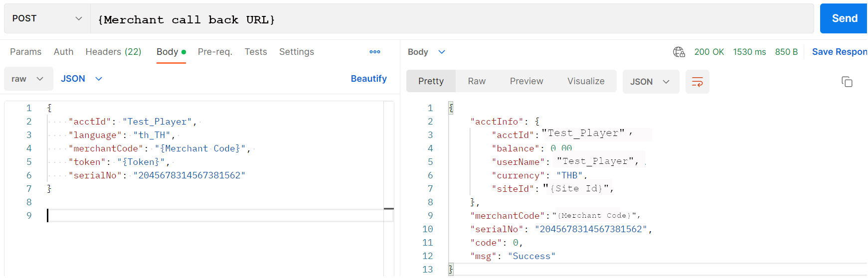Click the three-dot more options icon

[375, 52]
